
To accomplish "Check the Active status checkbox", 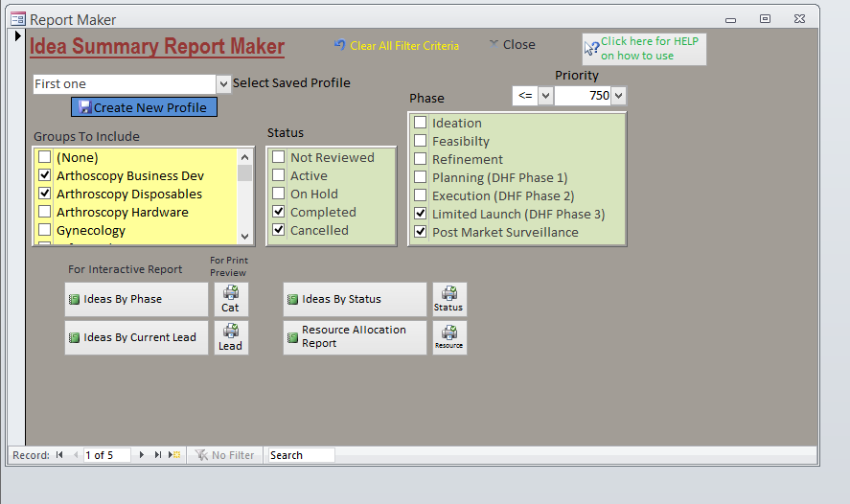I will click(x=279, y=175).
